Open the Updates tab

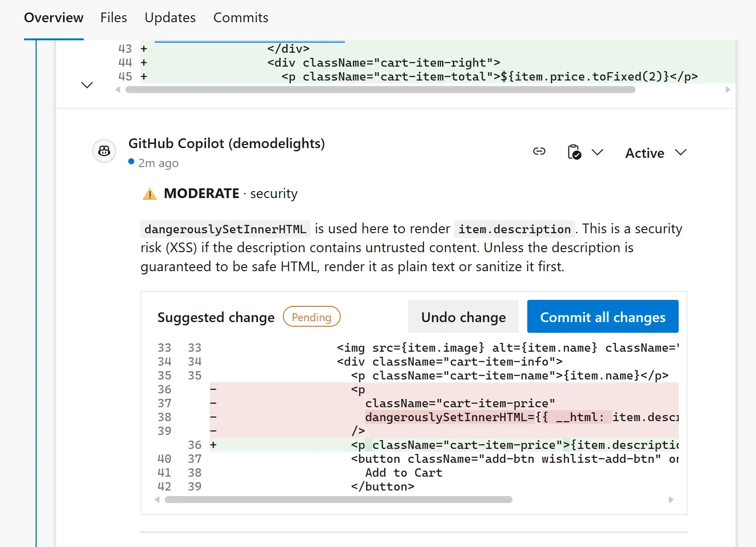click(x=170, y=18)
